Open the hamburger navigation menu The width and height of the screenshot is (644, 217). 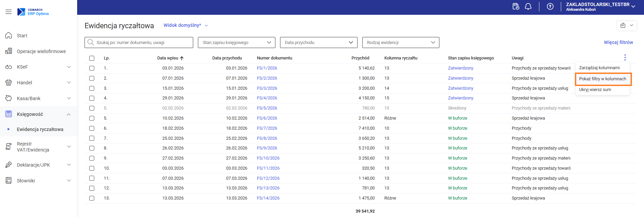[8, 12]
